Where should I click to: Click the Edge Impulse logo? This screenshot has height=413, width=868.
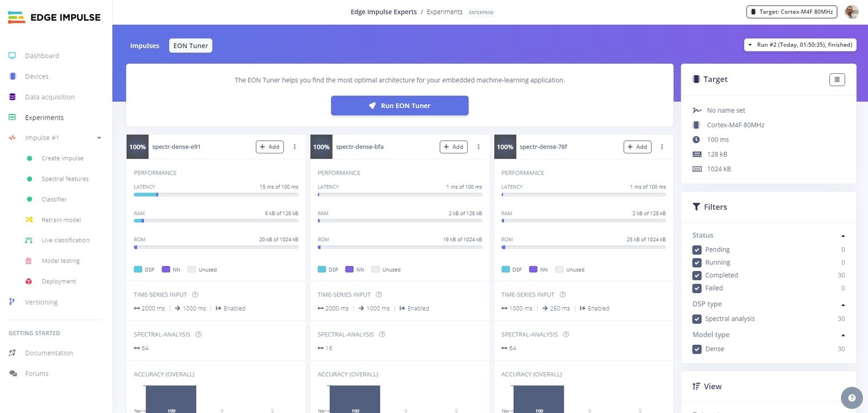tap(54, 17)
